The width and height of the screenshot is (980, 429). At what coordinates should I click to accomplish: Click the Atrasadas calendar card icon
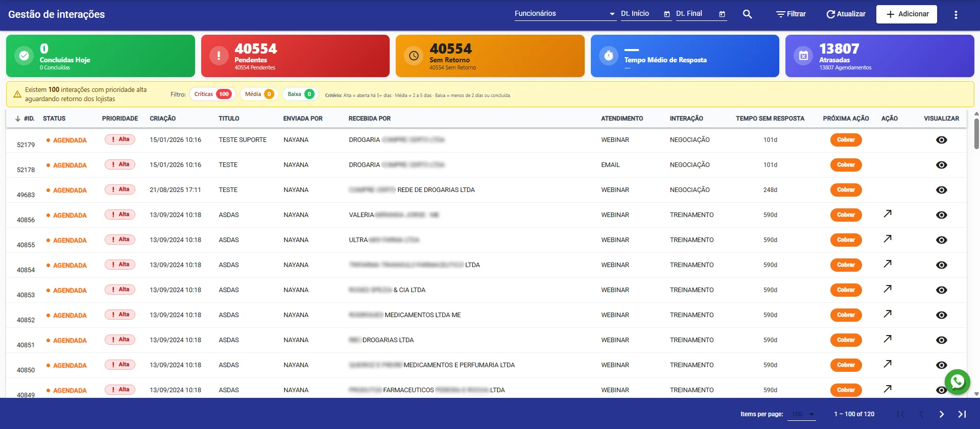[x=803, y=56]
